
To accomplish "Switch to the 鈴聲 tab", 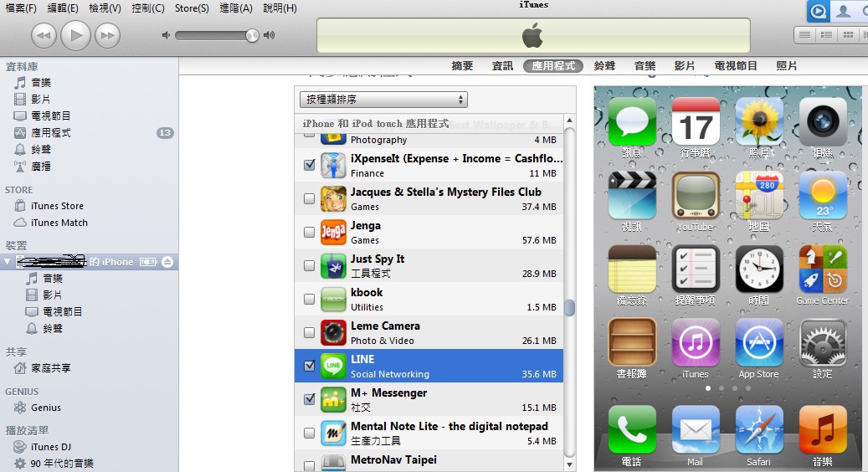I will [x=604, y=66].
